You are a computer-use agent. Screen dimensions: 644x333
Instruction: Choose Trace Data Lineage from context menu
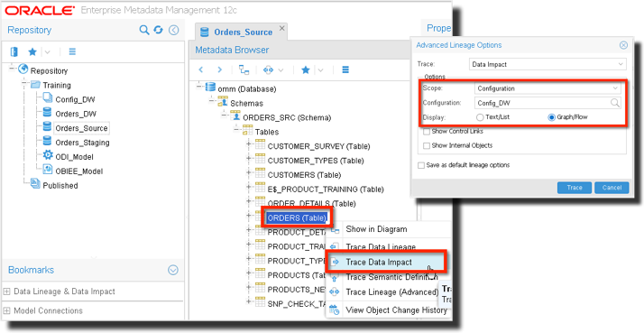click(x=381, y=246)
